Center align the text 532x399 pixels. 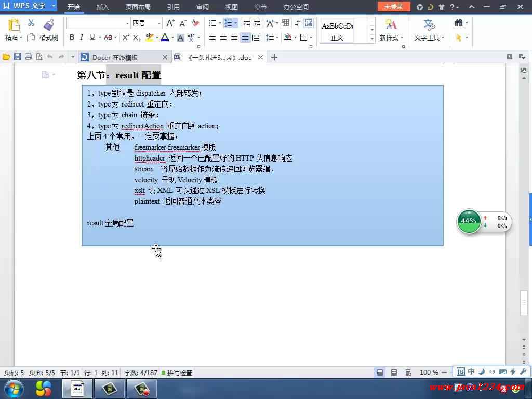pyautogui.click(x=223, y=37)
